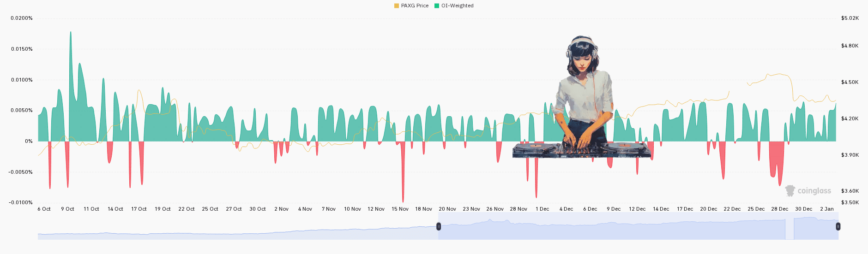Click the 19 Oct date label
868x254 pixels.
pos(163,209)
